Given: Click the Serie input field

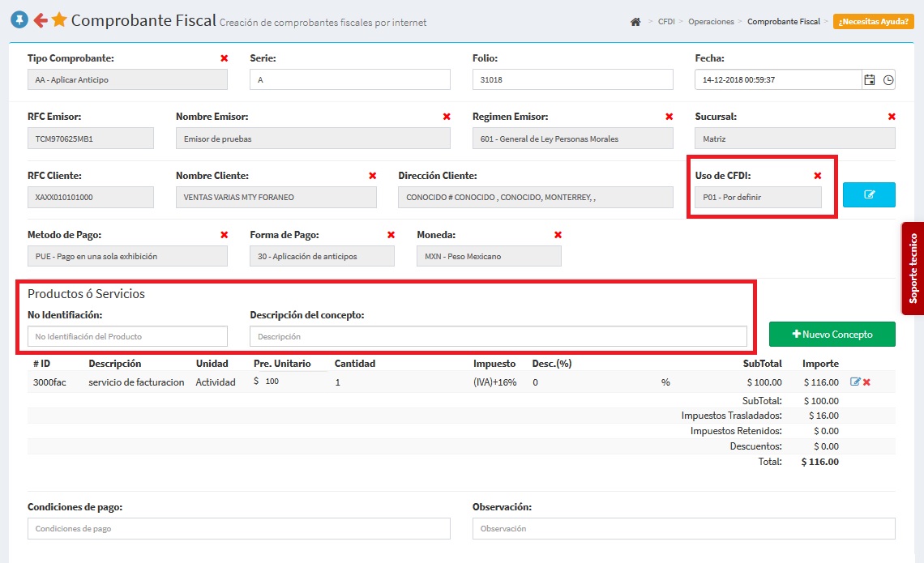Looking at the screenshot, I should coord(349,80).
